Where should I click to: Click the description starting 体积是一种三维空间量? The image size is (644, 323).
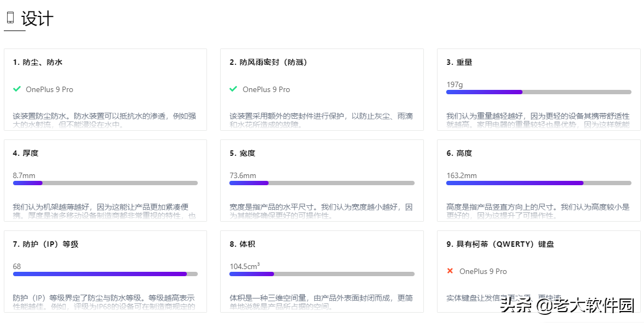(321, 302)
